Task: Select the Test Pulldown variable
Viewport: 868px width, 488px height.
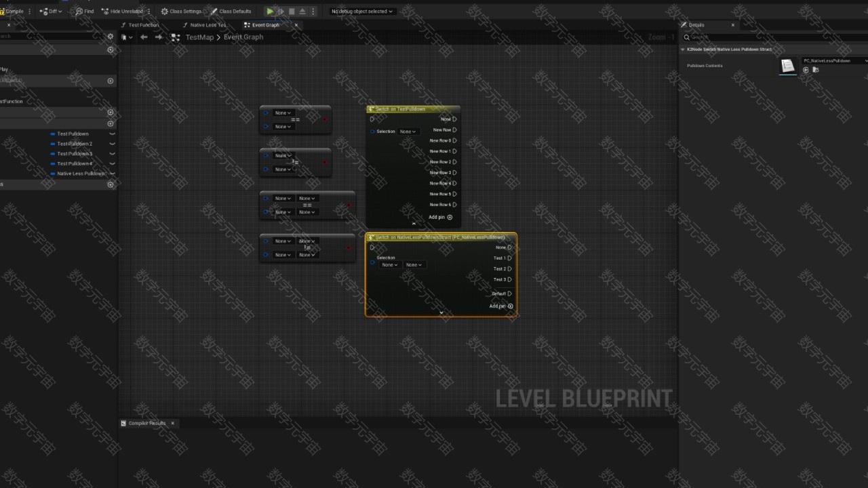Action: pyautogui.click(x=73, y=134)
